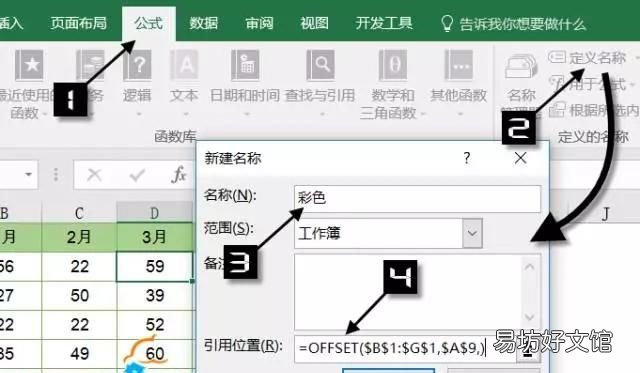Click the 2月 header cell

79,237
